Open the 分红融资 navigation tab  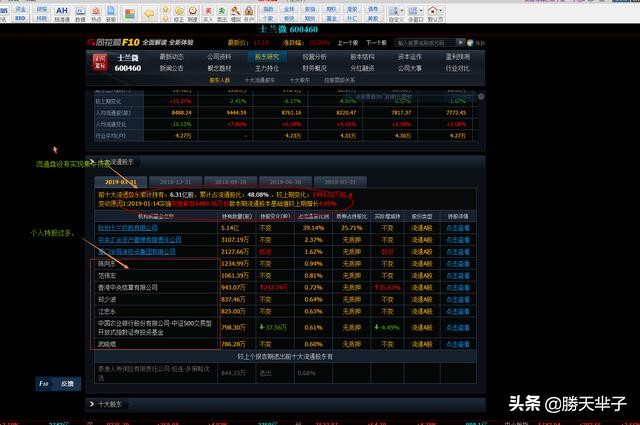point(362,68)
